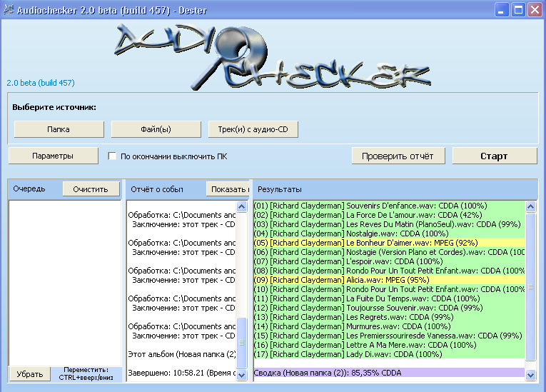
Task: Select result (07) L'espoir.wav
Action: tap(389, 261)
